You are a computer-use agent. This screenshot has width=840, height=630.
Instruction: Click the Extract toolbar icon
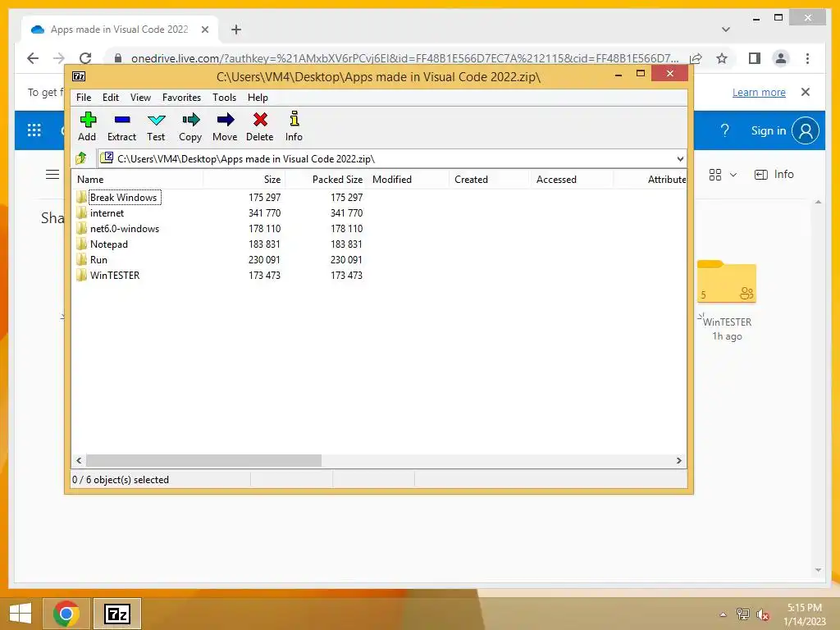pos(121,126)
